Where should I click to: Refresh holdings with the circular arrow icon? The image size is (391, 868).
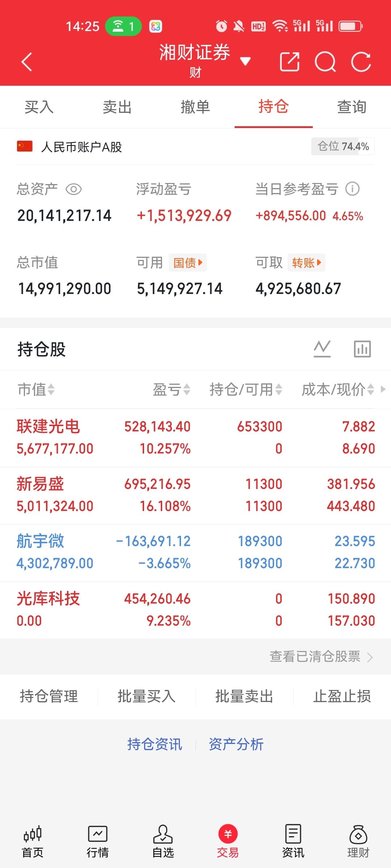point(361,62)
